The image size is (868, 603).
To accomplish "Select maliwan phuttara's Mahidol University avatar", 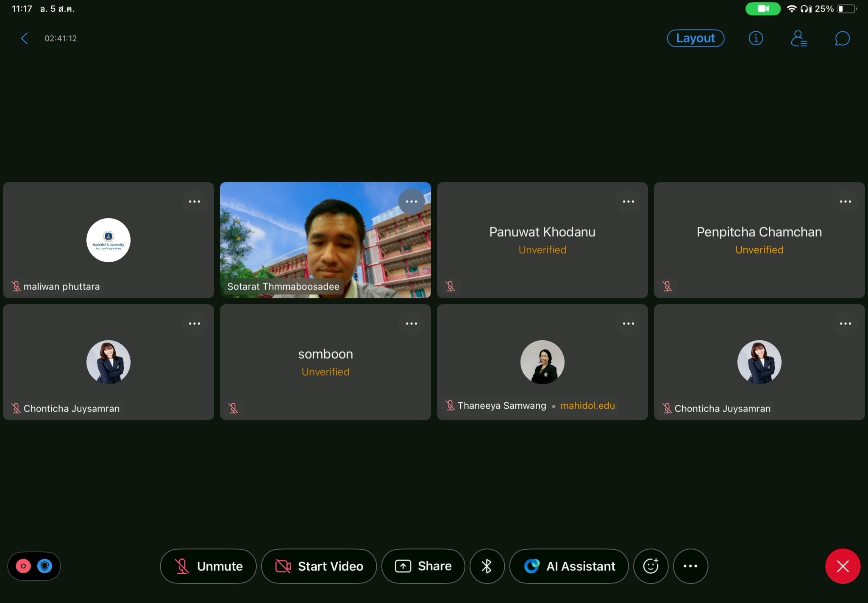I will pos(108,240).
